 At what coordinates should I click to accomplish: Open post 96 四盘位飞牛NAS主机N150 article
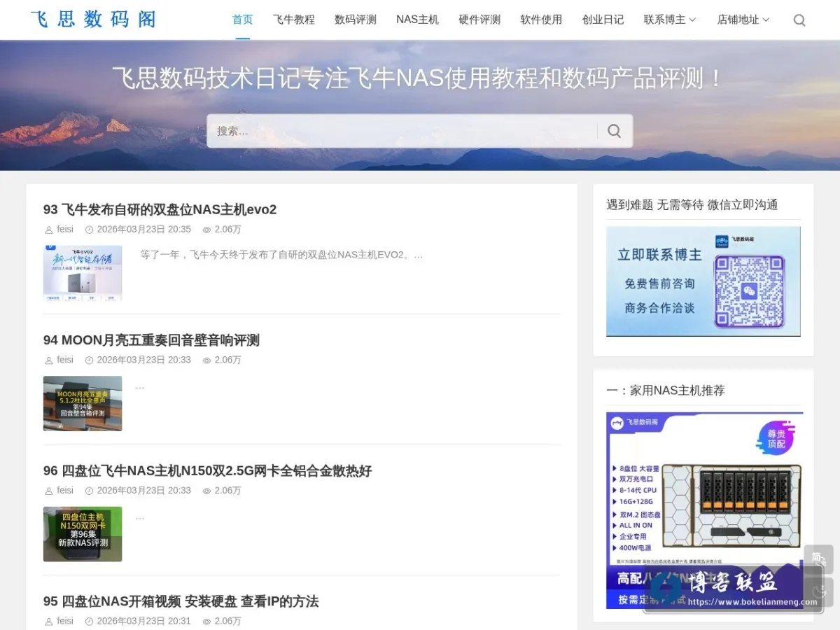207,471
